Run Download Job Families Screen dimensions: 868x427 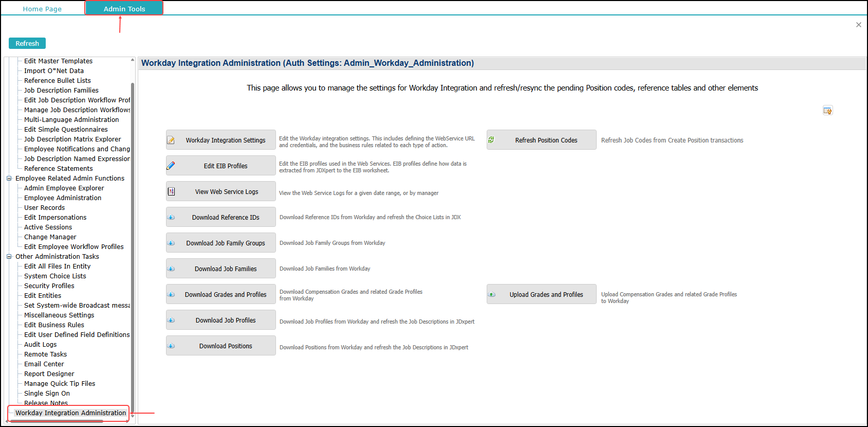tap(221, 269)
